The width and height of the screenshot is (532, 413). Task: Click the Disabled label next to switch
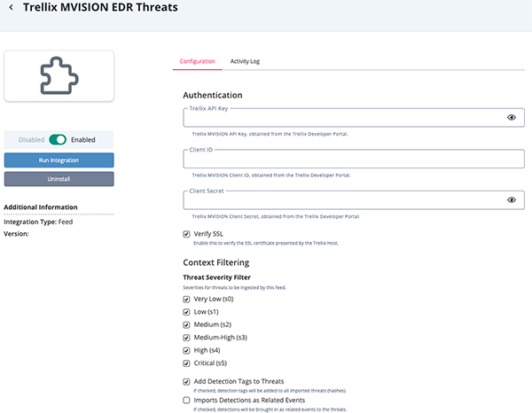pyautogui.click(x=31, y=140)
